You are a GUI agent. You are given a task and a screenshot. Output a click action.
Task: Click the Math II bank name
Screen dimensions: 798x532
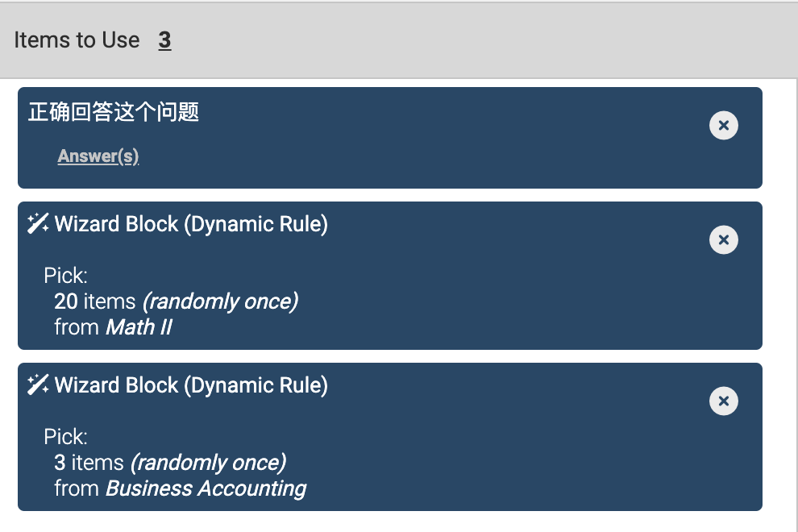pyautogui.click(x=139, y=327)
